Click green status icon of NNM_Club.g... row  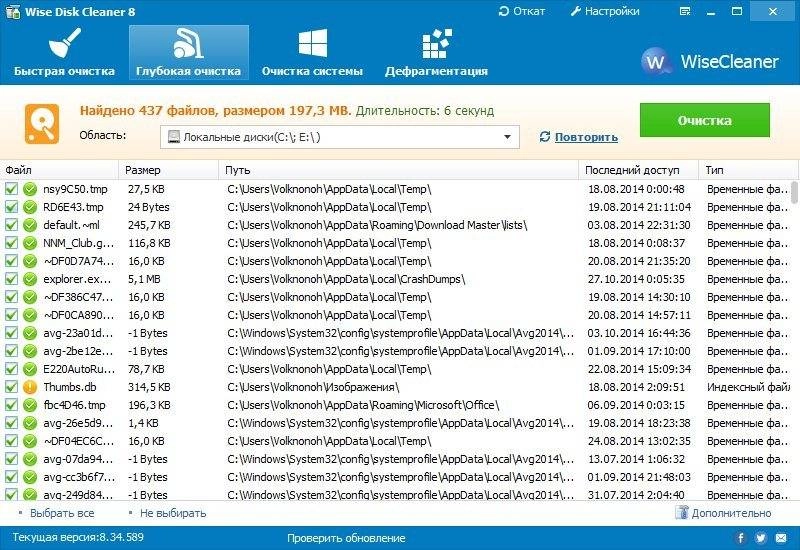tap(30, 243)
